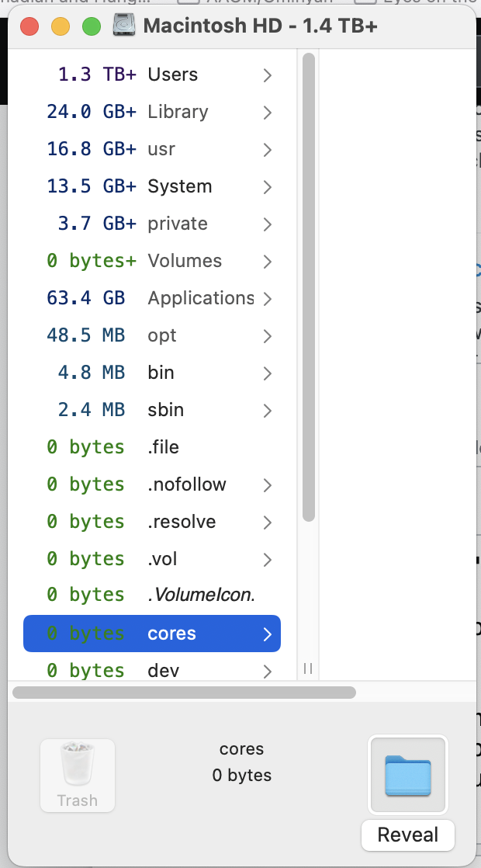Select the Applications row name
The width and height of the screenshot is (481, 868).
coord(201,298)
